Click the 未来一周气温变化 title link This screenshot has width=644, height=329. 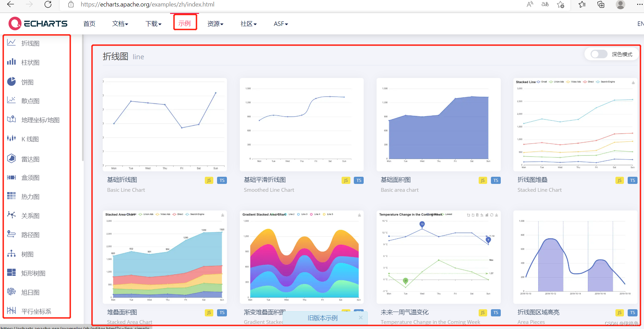404,312
